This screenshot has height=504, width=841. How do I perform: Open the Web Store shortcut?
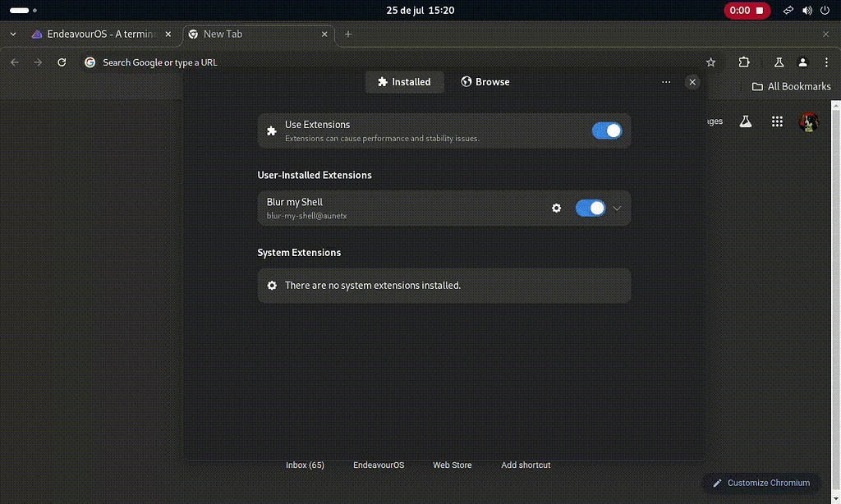(x=452, y=465)
